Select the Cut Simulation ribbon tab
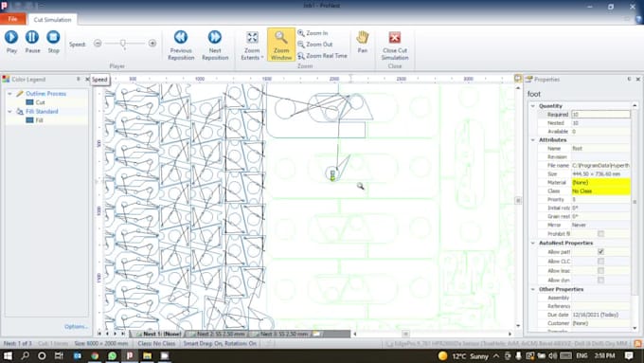This screenshot has height=363, width=644. tap(53, 19)
